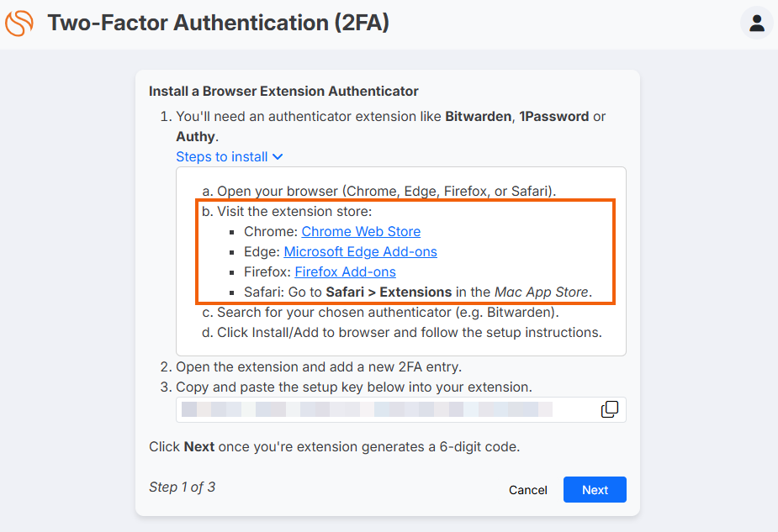778x532 pixels.
Task: Click the bold 1Password name in step 1
Action: [x=553, y=117]
